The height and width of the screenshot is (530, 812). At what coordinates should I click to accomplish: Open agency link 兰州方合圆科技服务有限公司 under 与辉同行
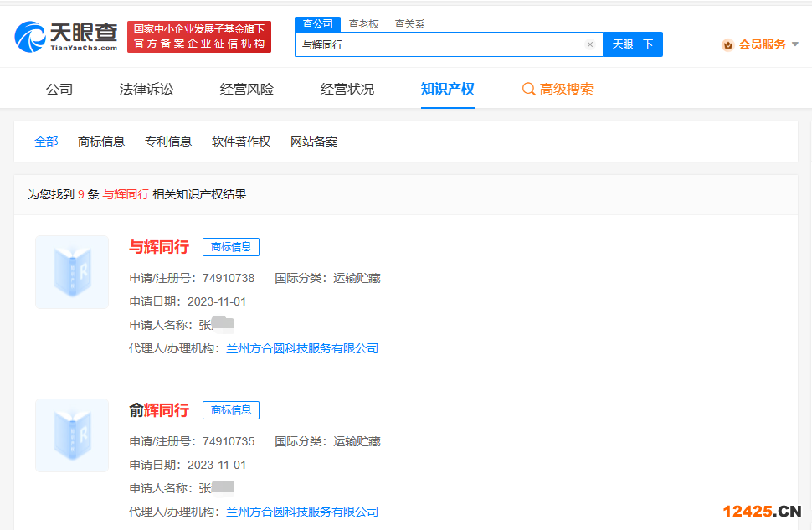[x=302, y=348]
